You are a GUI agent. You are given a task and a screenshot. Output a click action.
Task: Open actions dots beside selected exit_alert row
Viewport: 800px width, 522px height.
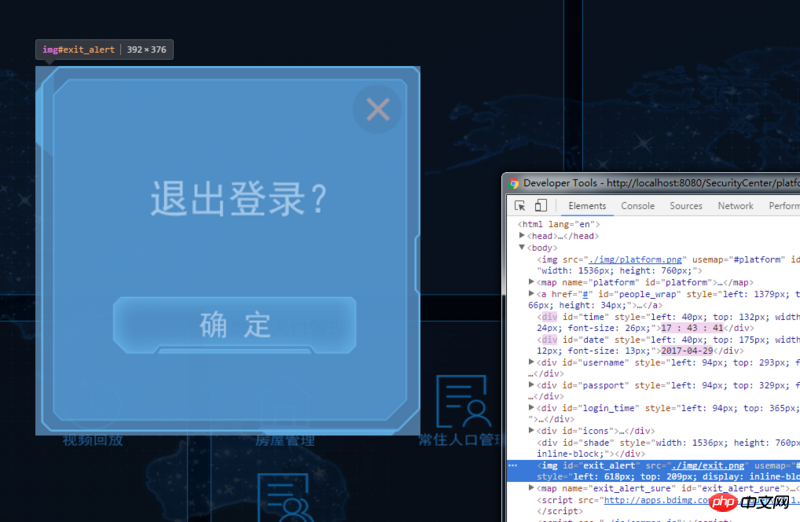coord(513,465)
